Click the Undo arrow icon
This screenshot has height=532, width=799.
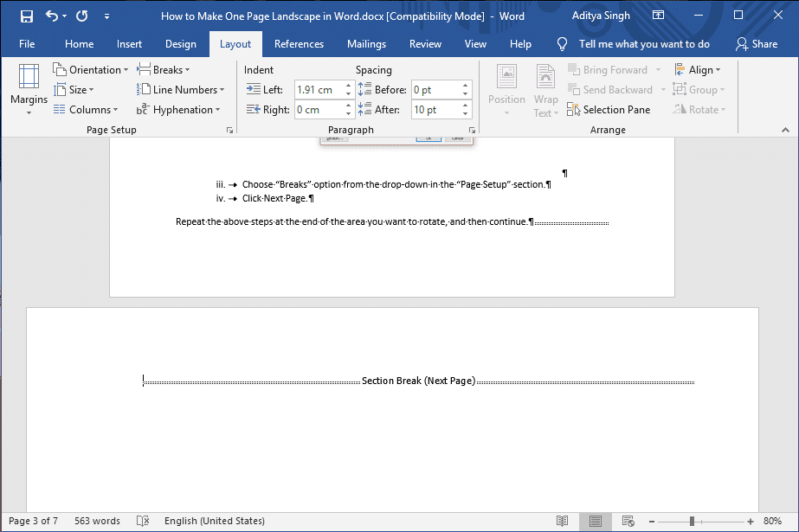[x=51, y=16]
